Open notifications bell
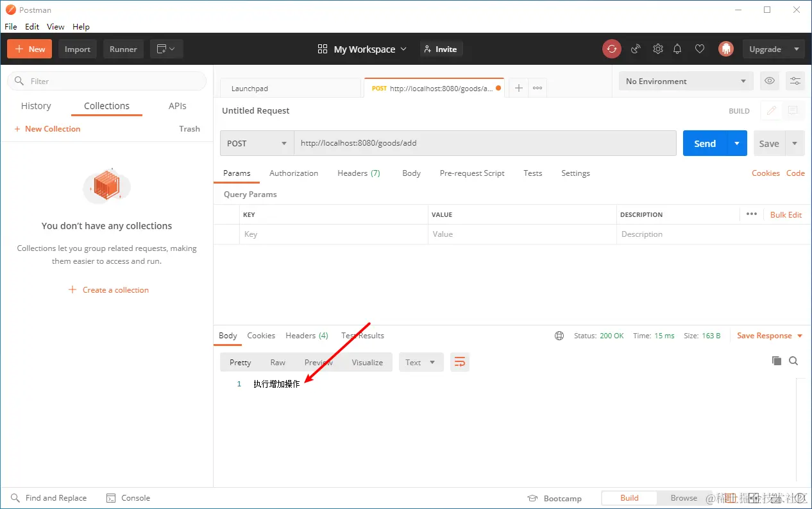 677,49
